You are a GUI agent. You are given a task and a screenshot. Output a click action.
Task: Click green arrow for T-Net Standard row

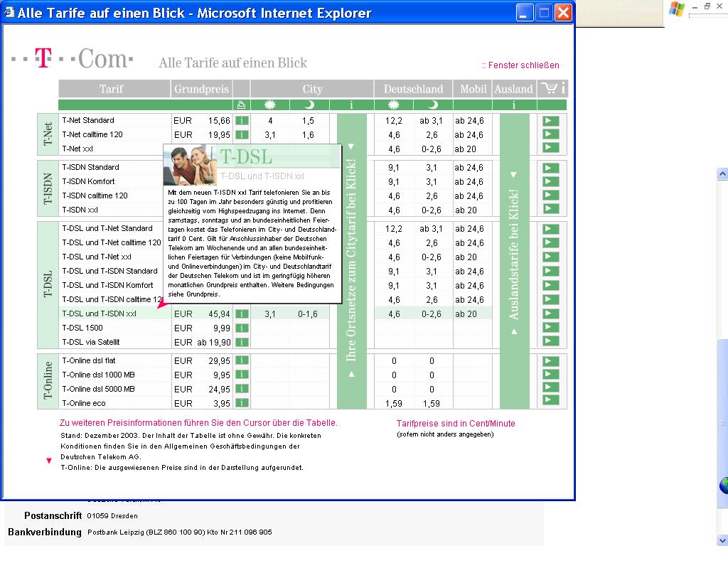[551, 121]
